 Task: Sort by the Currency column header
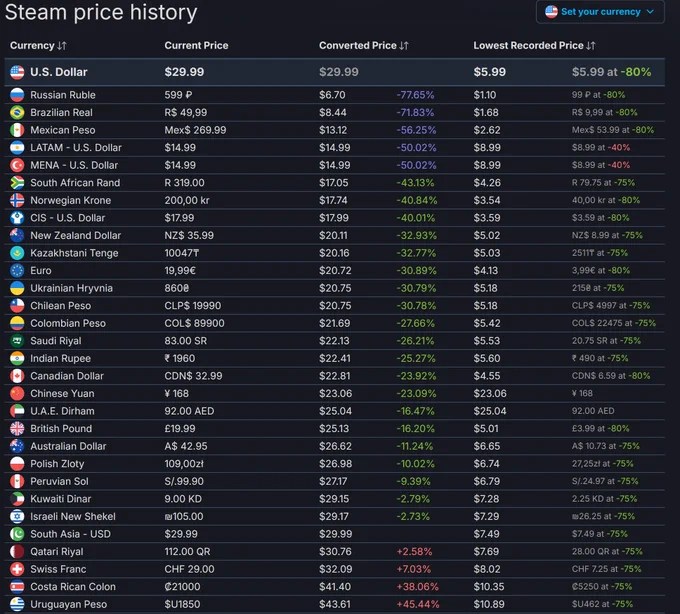[38, 46]
